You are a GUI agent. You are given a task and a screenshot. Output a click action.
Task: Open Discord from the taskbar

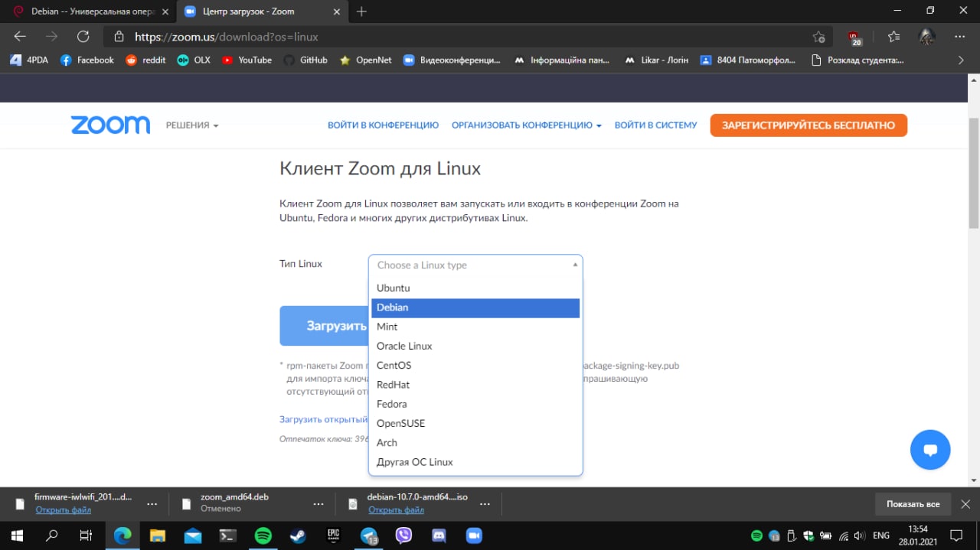pos(439,535)
